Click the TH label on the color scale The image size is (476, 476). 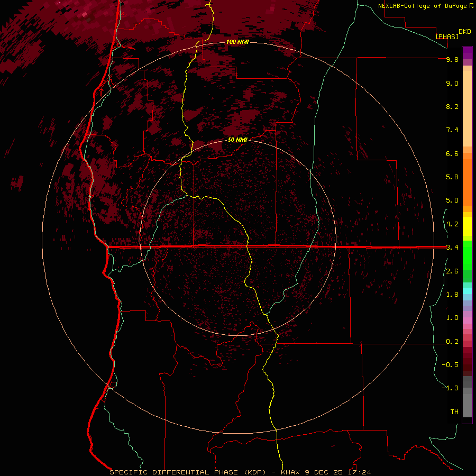point(454,412)
